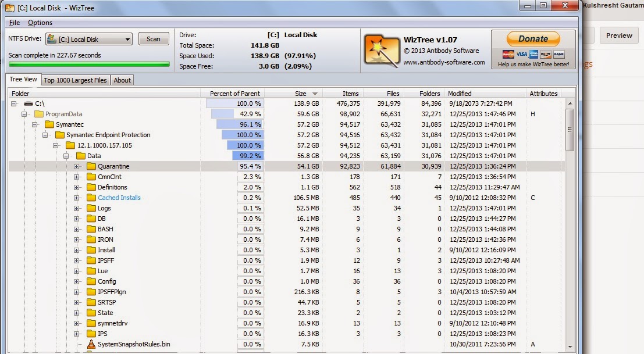Sort by the Modified column header
Screen dimensions: 644x354
pos(485,94)
